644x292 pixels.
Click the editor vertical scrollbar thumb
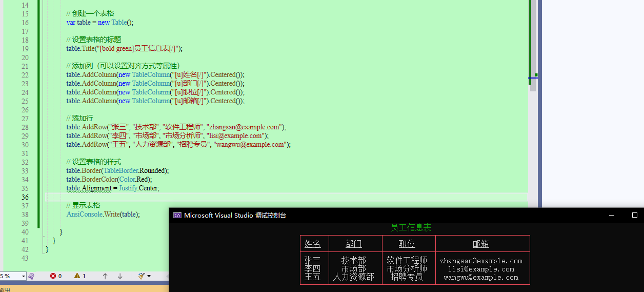pos(533,46)
